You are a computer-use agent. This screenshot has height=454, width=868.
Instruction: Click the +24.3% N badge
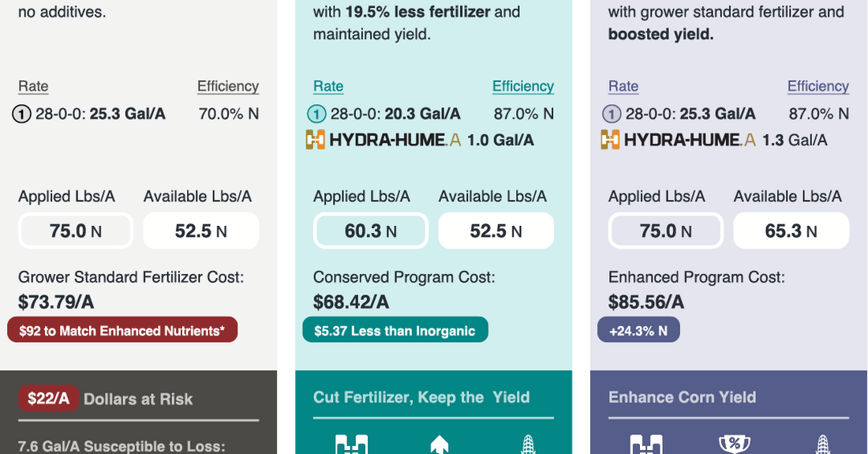[638, 331]
